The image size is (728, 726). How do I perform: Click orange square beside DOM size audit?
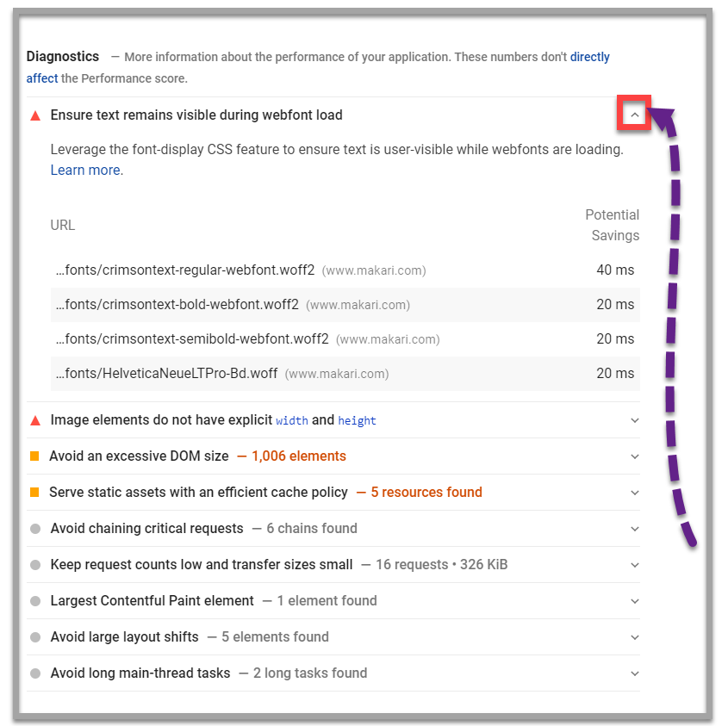35,456
